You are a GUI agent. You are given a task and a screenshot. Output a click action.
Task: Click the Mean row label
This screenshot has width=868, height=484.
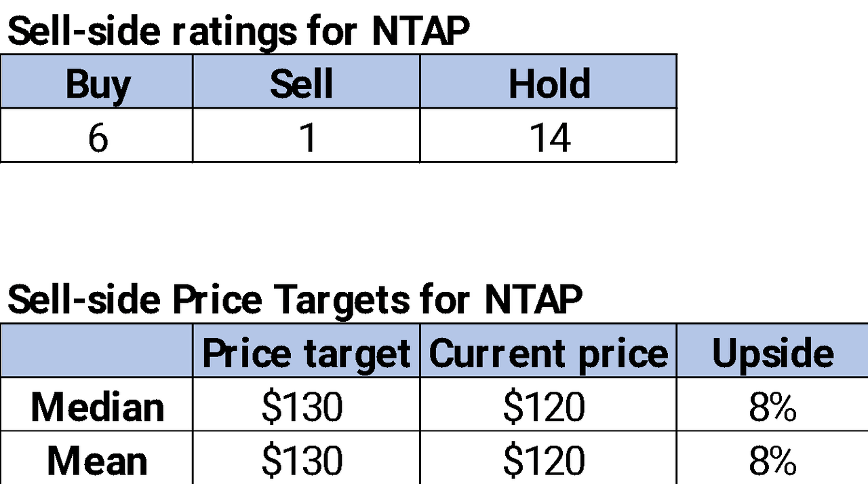tap(97, 460)
